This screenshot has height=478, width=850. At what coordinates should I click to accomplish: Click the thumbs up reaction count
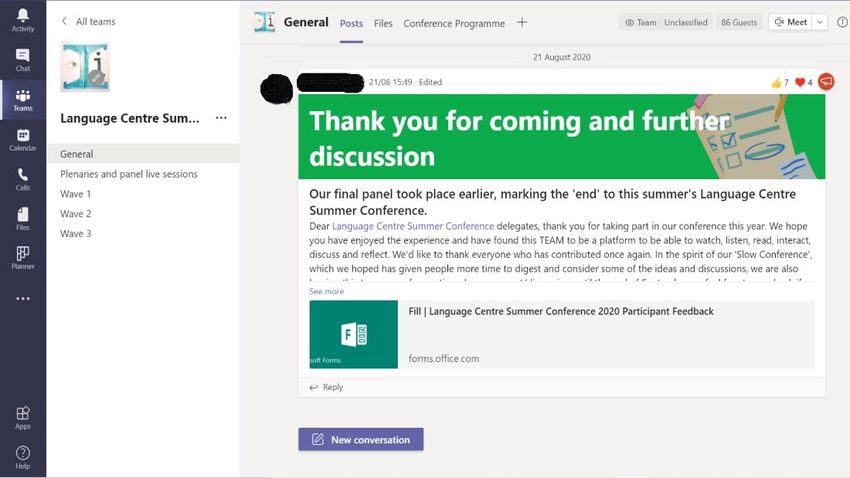coord(780,82)
